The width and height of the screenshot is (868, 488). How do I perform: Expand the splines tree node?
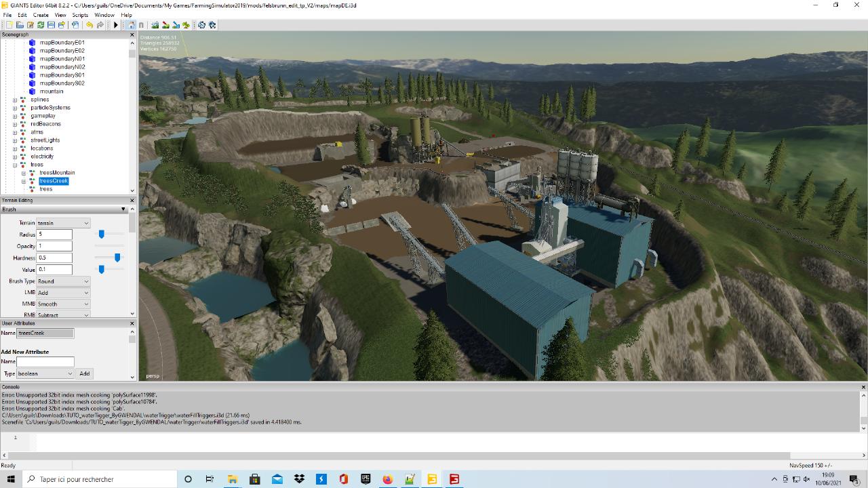pyautogui.click(x=15, y=100)
